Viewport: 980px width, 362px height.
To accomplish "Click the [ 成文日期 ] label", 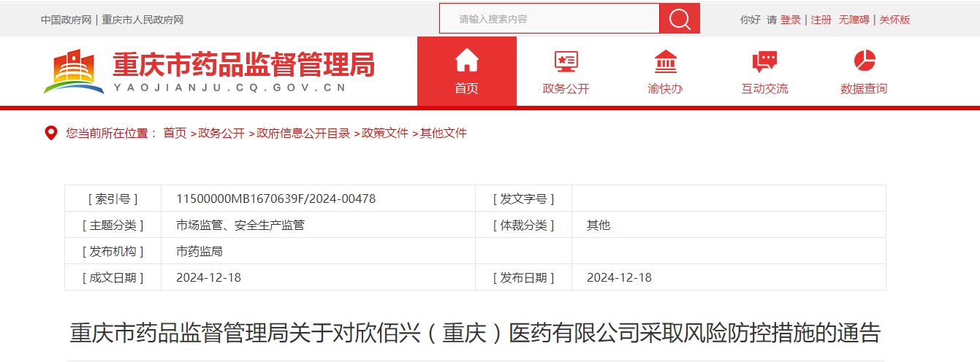I will coord(113,277).
